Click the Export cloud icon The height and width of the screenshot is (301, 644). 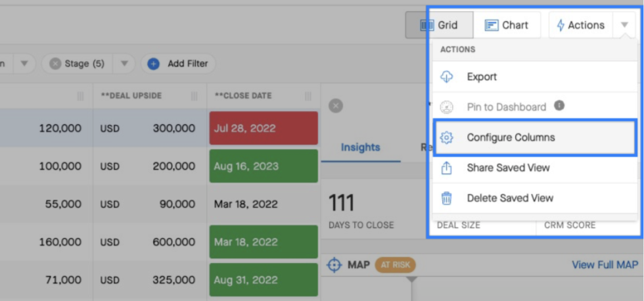coord(446,77)
